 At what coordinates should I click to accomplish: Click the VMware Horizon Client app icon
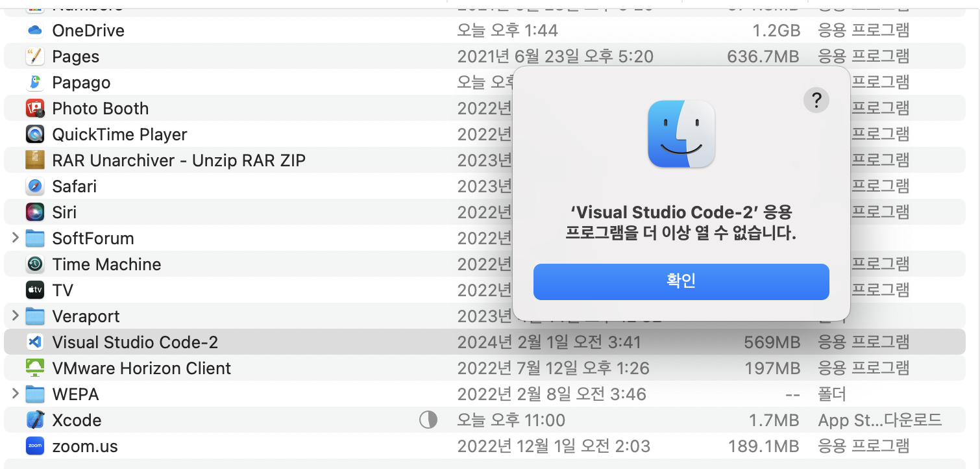click(35, 368)
